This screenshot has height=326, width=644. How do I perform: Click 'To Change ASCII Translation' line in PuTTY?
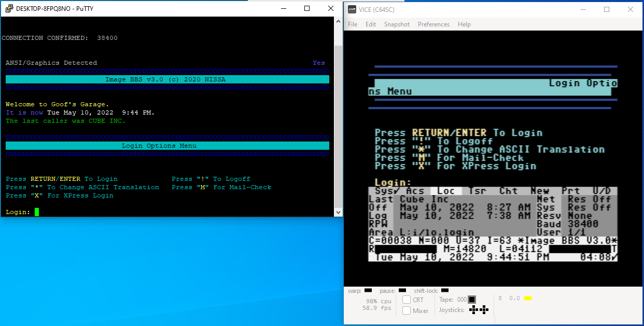click(x=82, y=187)
